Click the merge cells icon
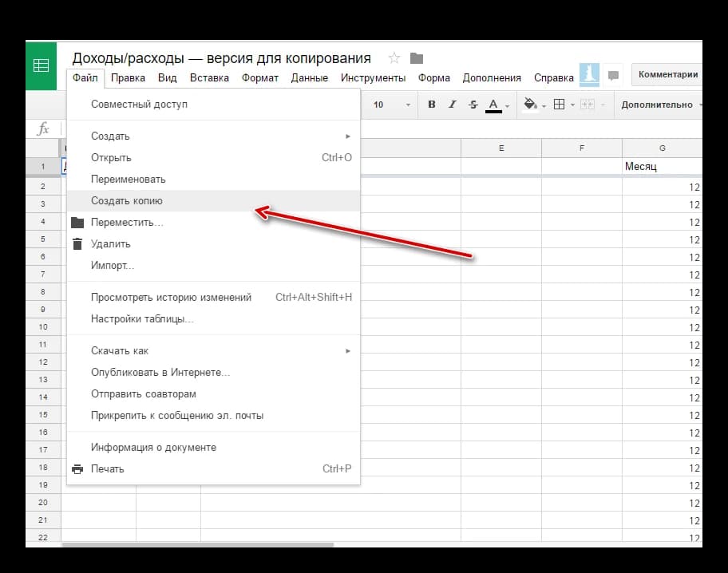 pyautogui.click(x=587, y=105)
